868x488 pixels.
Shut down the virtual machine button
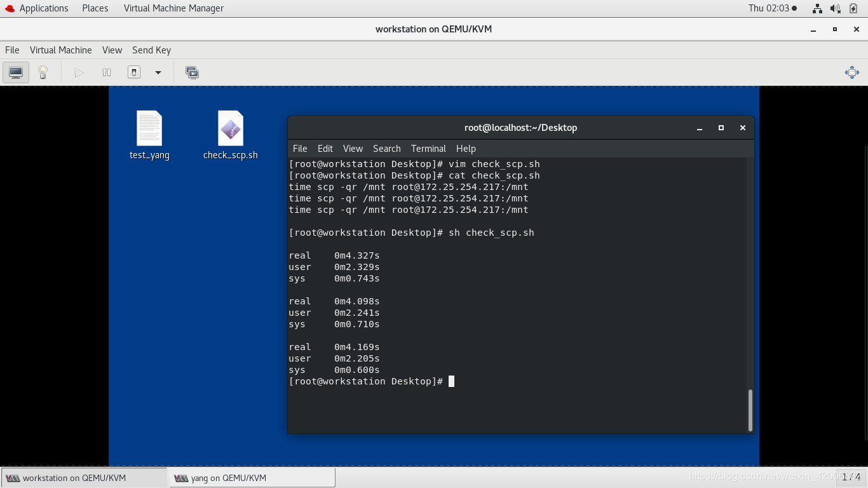click(134, 72)
